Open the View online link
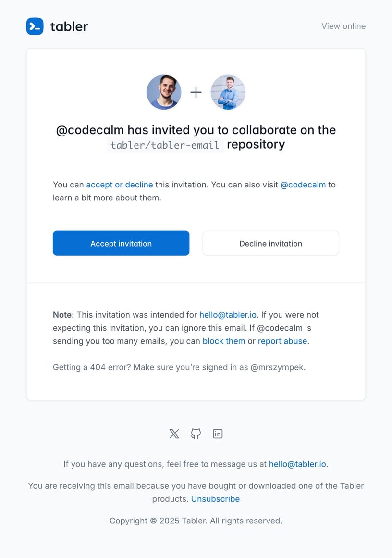This screenshot has height=558, width=392. [x=343, y=26]
